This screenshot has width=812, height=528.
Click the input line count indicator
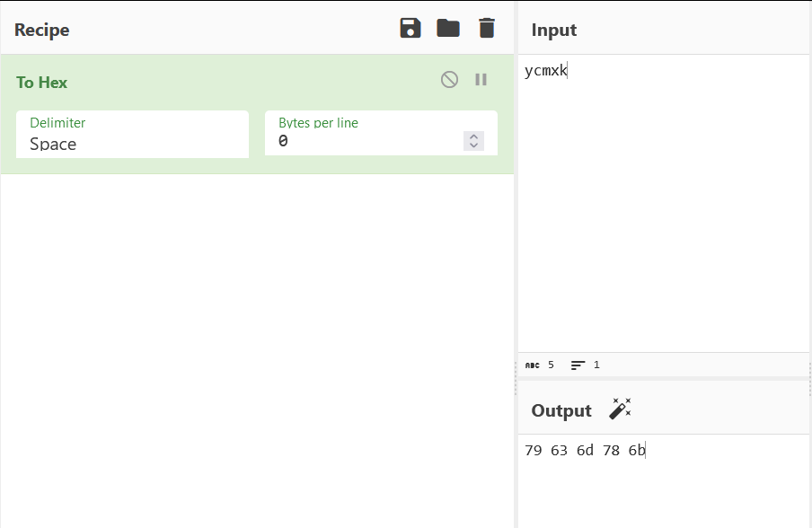(585, 365)
